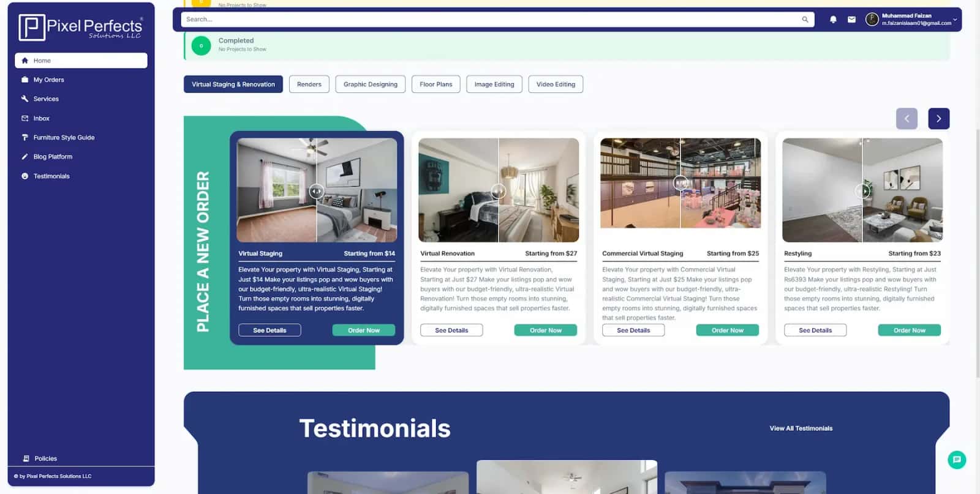
Task: Open Furniture Style Guide page
Action: click(x=64, y=138)
